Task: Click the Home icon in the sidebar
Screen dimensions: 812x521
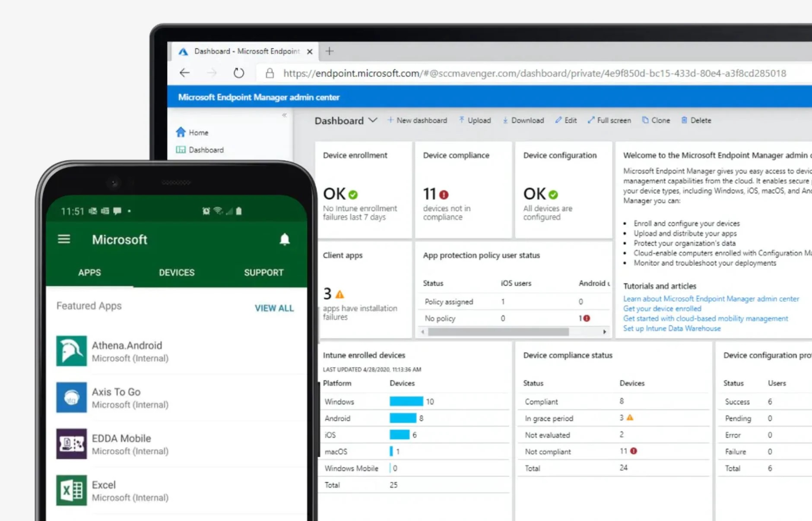Action: pos(181,132)
